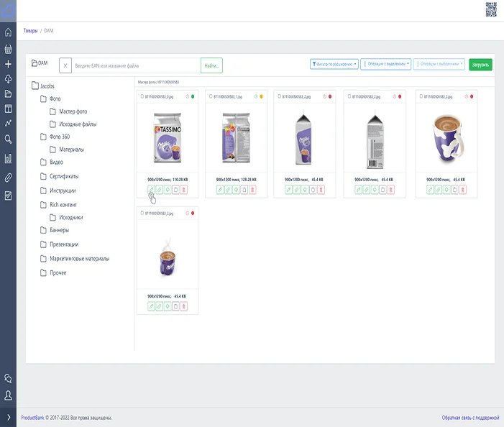Click clipboard copy icon on the 0.jpg card
The height and width of the screenshot is (427, 504).
pos(175,190)
